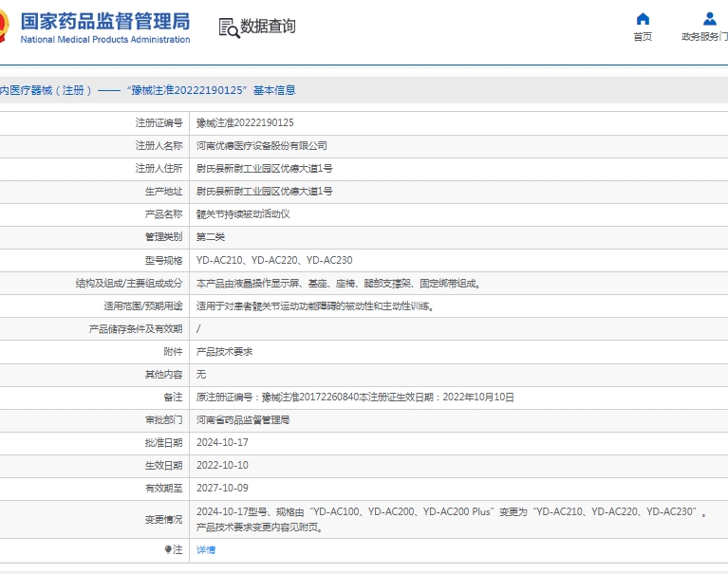Click the 有效期至 value 2027-10-09
The image size is (728, 574).
222,489
